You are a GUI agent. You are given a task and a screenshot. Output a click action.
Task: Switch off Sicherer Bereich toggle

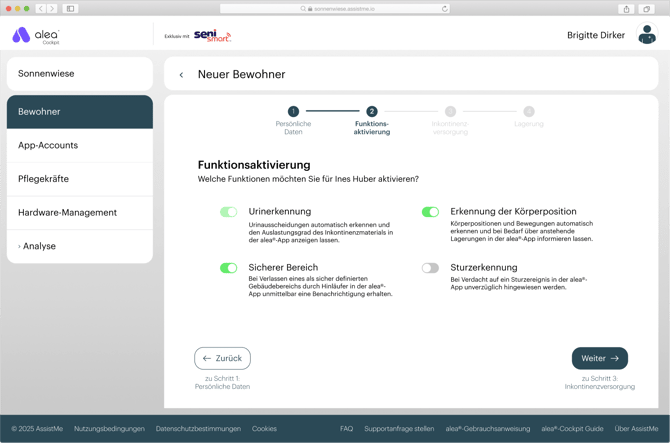click(x=229, y=268)
